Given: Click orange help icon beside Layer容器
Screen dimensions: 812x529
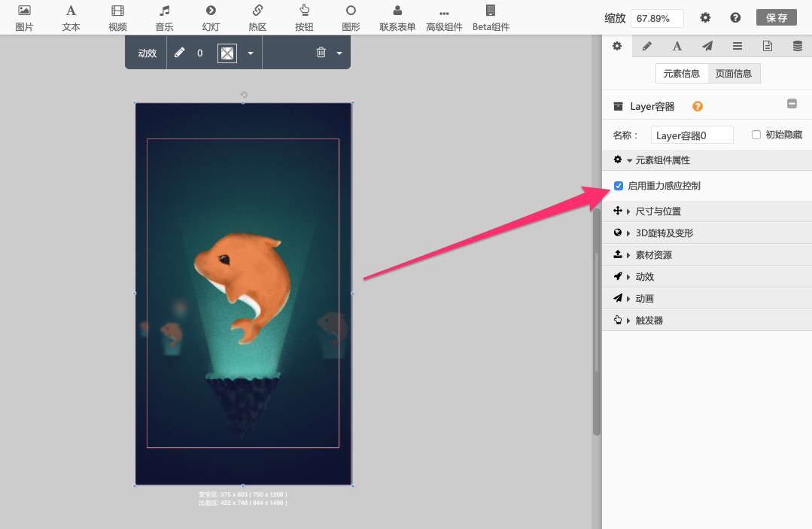Looking at the screenshot, I should pos(698,106).
